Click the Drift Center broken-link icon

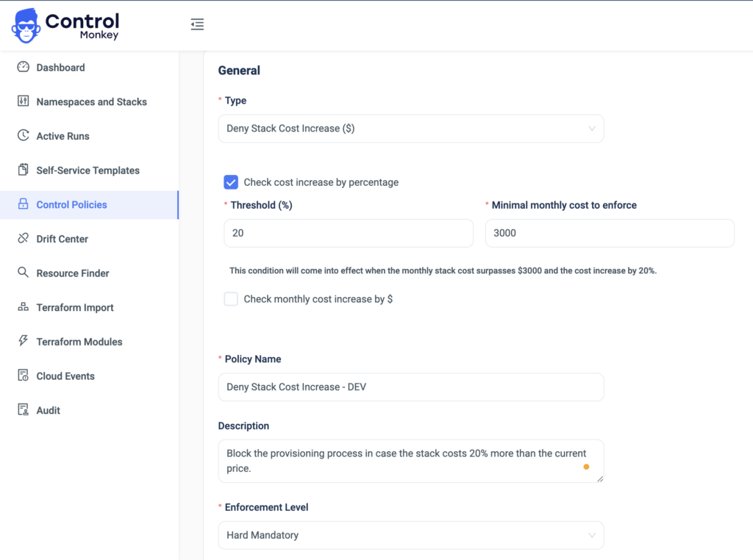tap(23, 238)
